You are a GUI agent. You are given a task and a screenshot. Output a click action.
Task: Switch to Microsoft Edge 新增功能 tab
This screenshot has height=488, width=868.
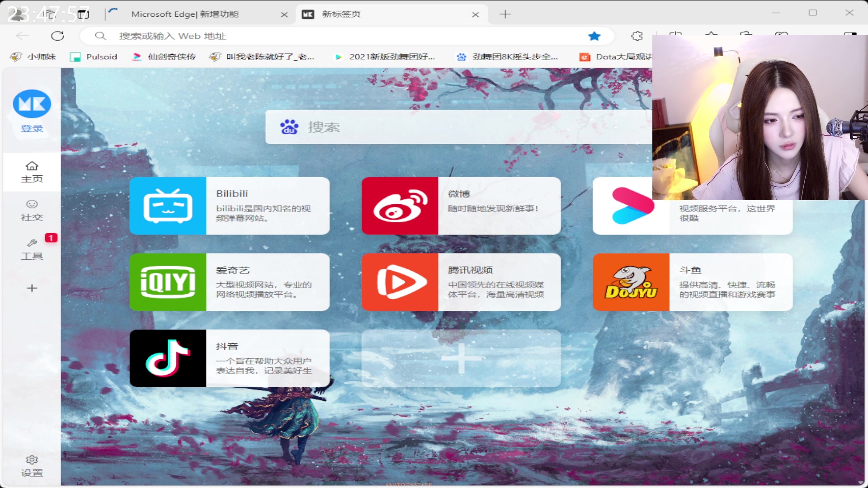click(185, 14)
